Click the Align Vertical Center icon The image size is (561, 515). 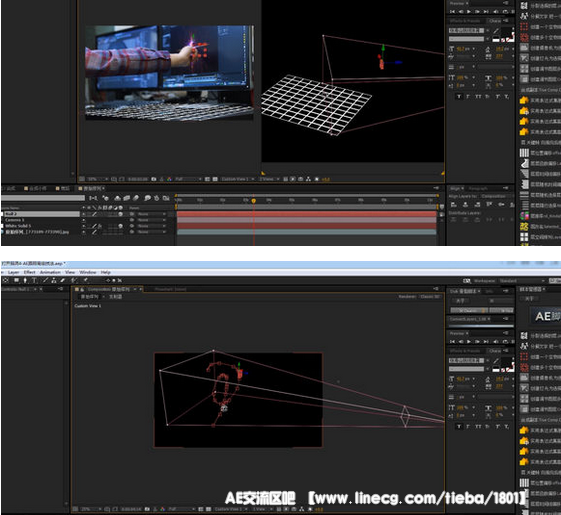[x=501, y=205]
